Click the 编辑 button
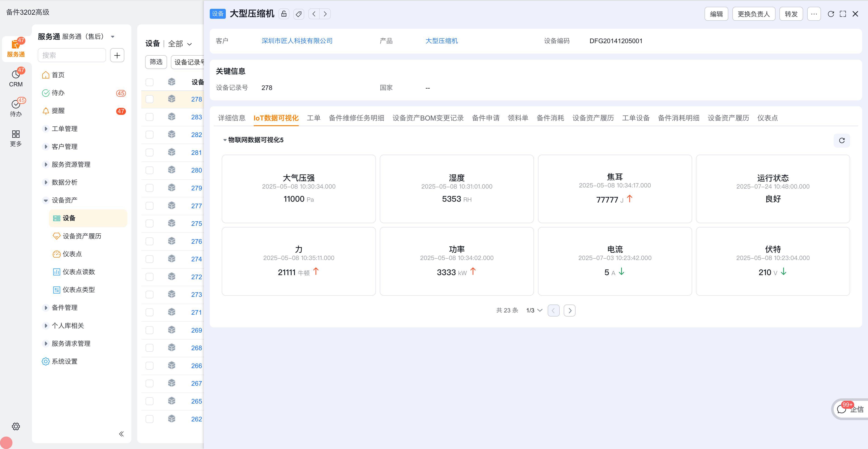The width and height of the screenshot is (868, 449). point(716,14)
